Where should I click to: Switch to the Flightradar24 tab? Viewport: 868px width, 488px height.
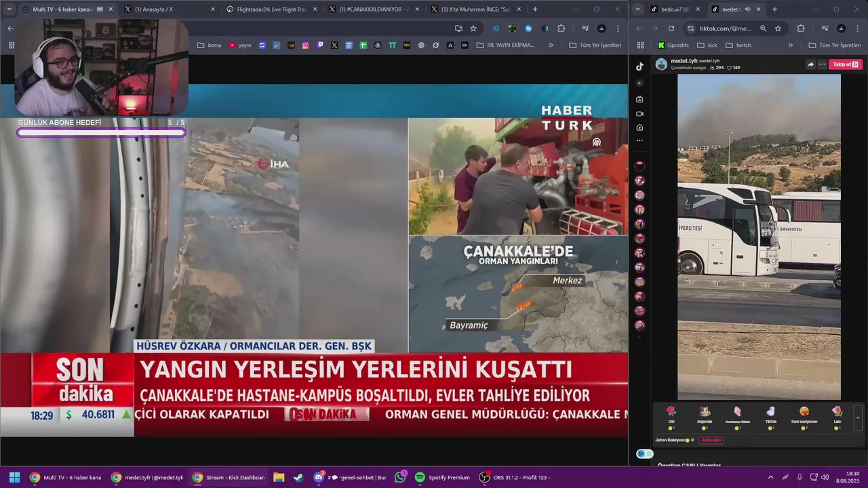tap(271, 9)
